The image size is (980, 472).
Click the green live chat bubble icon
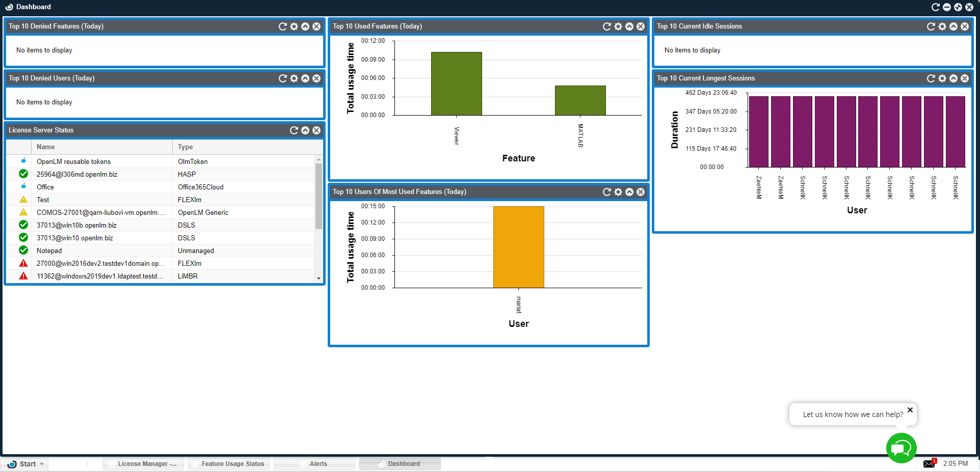901,448
